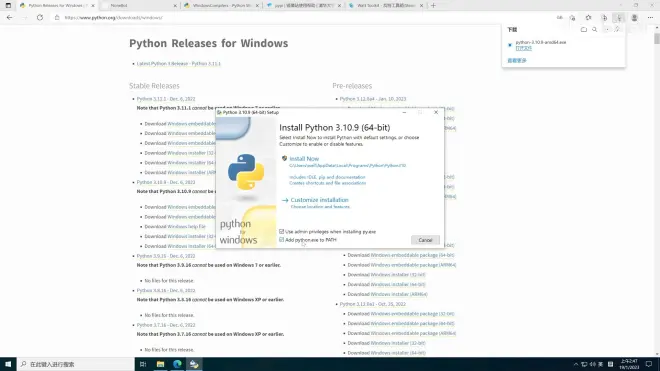Open Python 3.12.0a4 - Jan. 10, 2023 link
This screenshot has height=371, width=660.
pos(373,99)
